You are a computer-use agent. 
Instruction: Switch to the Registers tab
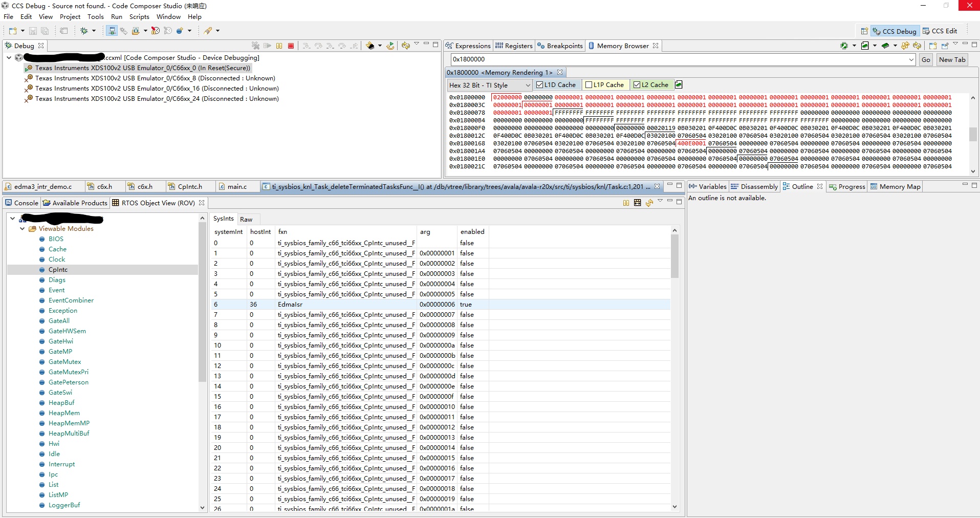[x=514, y=46]
